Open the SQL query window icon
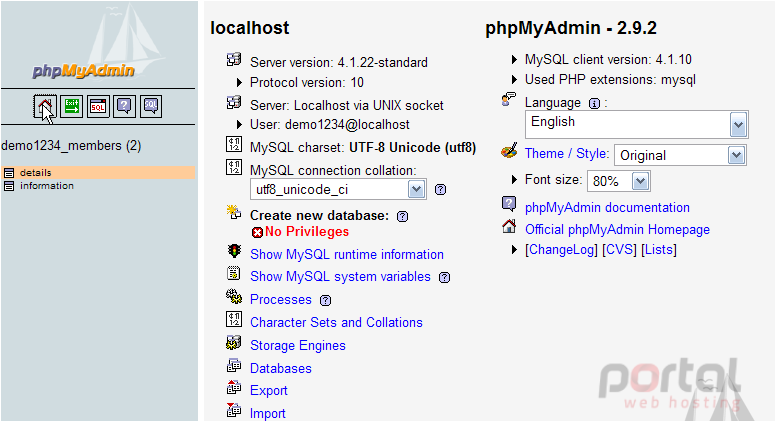Viewport: 776px width, 422px height. click(x=98, y=106)
